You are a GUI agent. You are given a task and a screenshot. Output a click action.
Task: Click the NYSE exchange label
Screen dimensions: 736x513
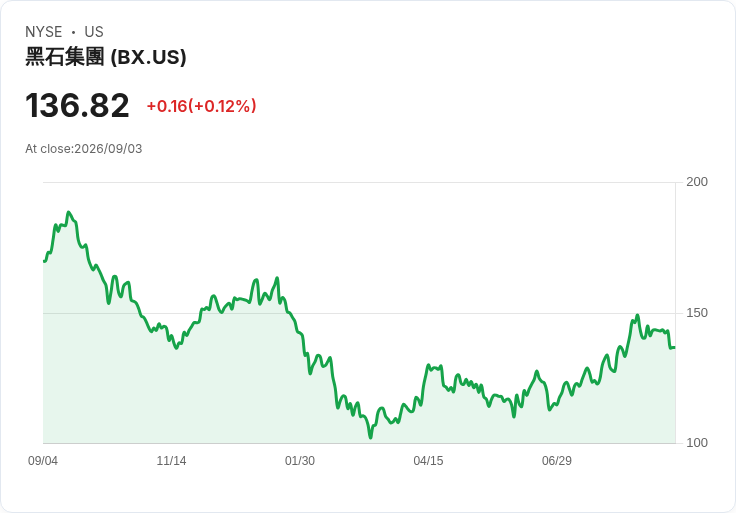[44, 32]
